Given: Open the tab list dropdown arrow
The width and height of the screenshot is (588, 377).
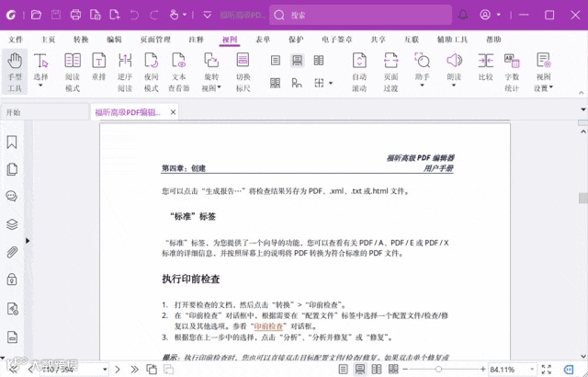Looking at the screenshot, I should (583, 109).
